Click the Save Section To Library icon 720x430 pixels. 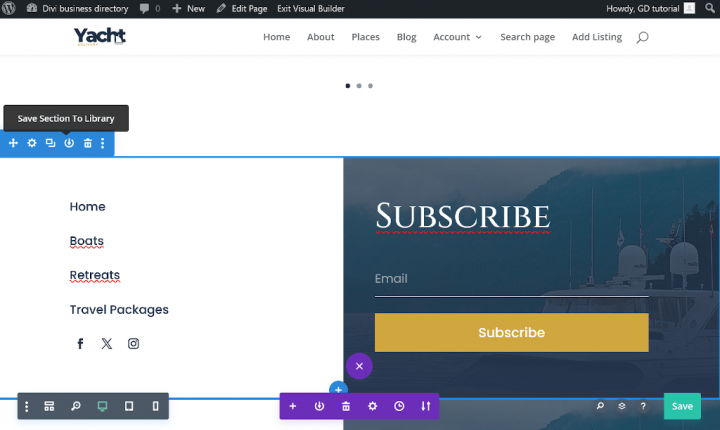click(69, 143)
